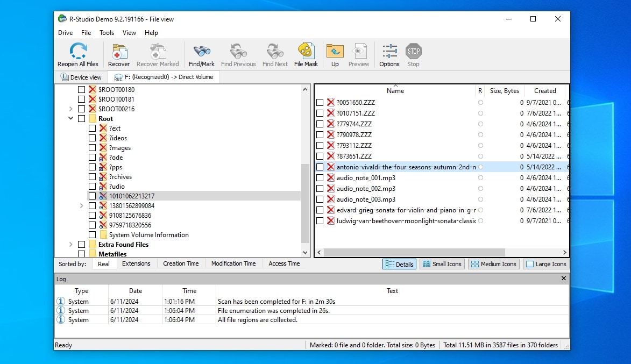The image size is (631, 364).
Task: Go Up one folder level
Action: (335, 52)
